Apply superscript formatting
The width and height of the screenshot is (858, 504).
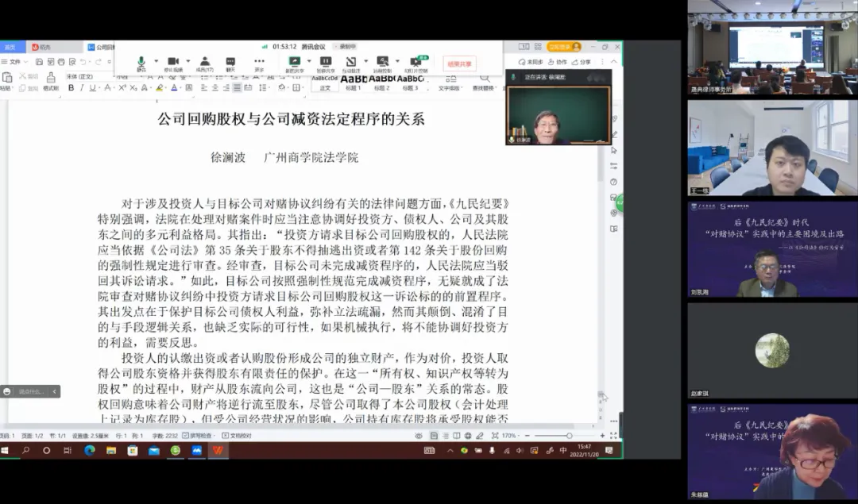tap(122, 87)
